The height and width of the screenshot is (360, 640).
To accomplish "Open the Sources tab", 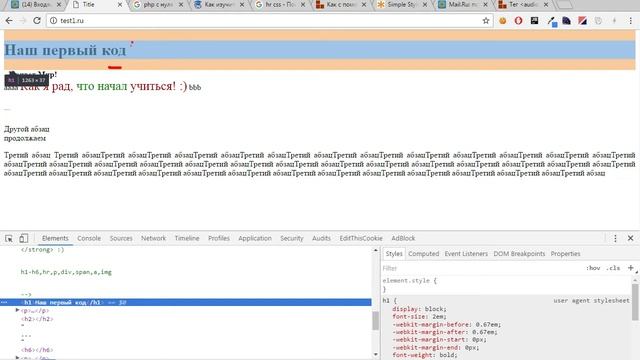I will [x=121, y=238].
